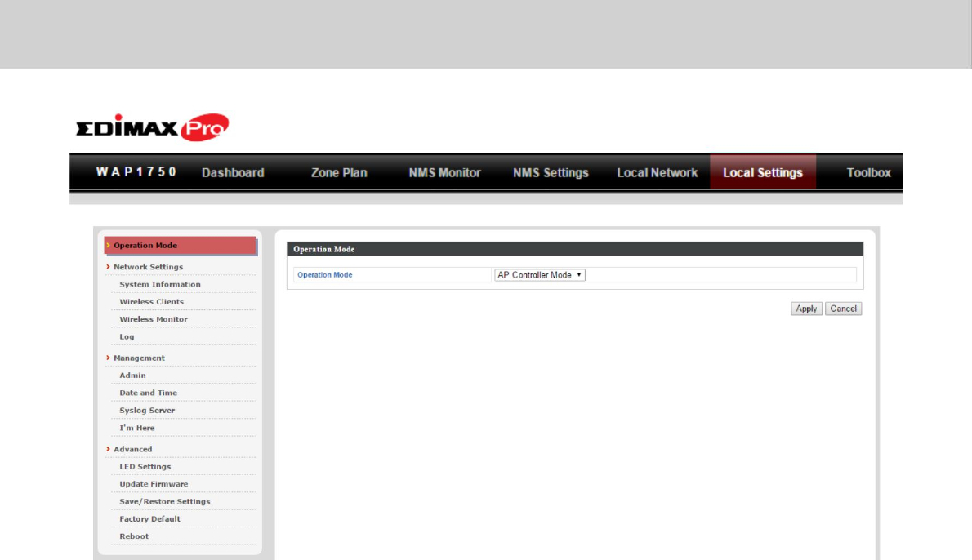Select the Local Settings tab

pos(762,172)
